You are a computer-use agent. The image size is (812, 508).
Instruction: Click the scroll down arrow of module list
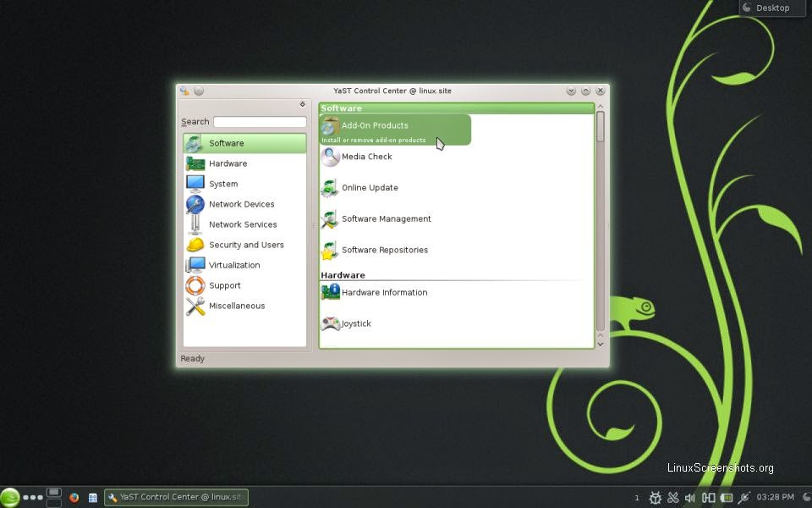(601, 345)
